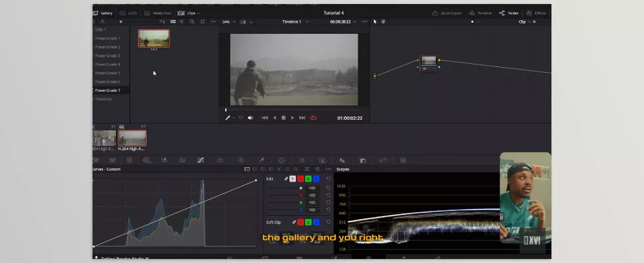The height and width of the screenshot is (263, 644).
Task: Select node 01 in the node graph
Action: tap(429, 63)
